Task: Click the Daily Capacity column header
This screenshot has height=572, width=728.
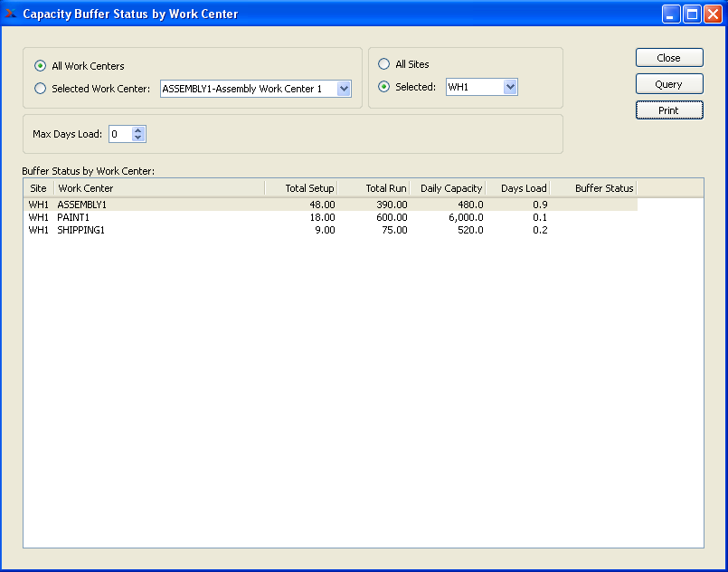Action: click(450, 188)
